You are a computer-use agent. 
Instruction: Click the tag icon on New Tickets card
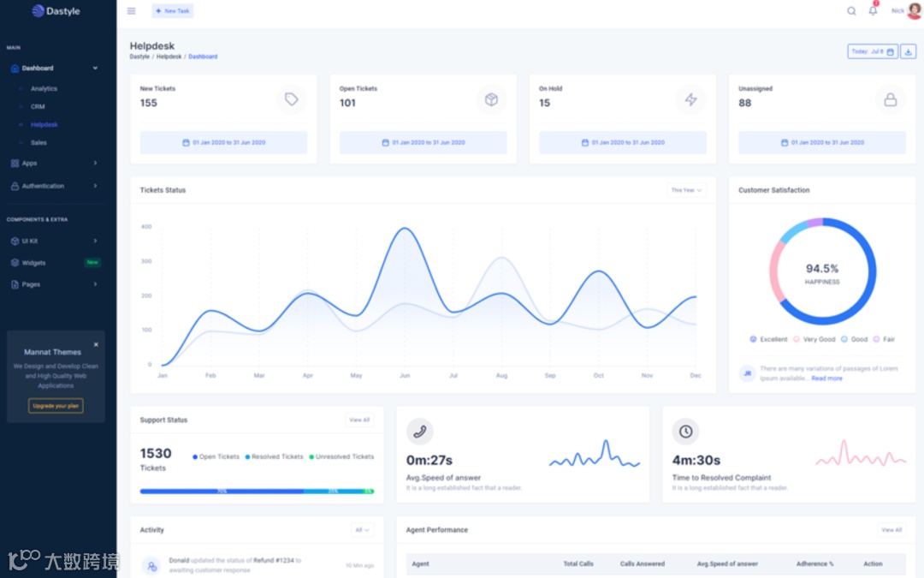(x=292, y=99)
